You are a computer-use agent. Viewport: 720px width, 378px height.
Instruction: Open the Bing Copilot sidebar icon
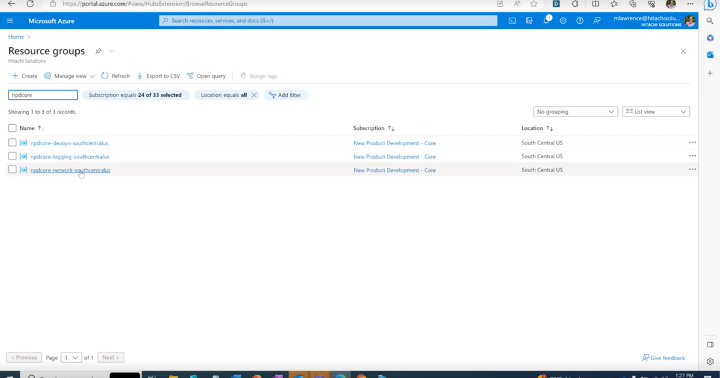[x=710, y=4]
